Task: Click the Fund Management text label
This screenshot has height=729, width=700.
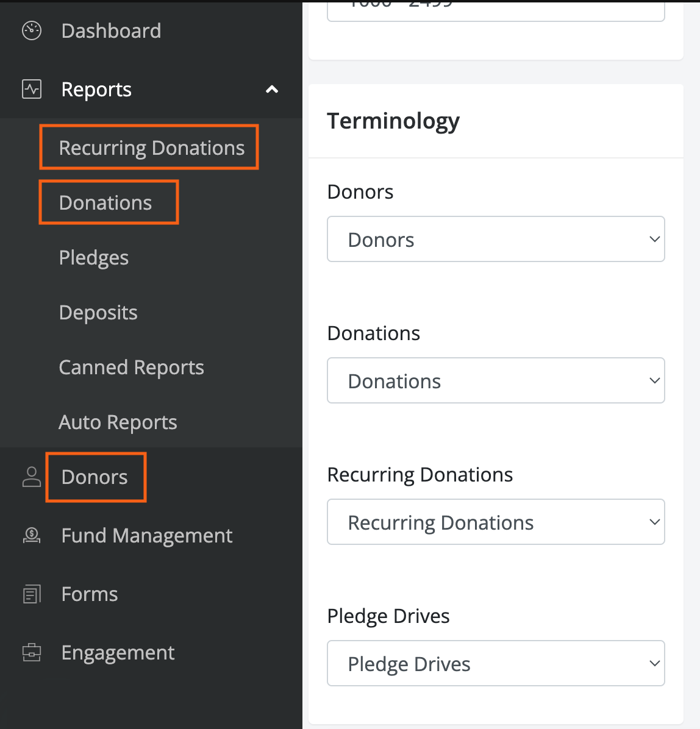Action: [147, 536]
